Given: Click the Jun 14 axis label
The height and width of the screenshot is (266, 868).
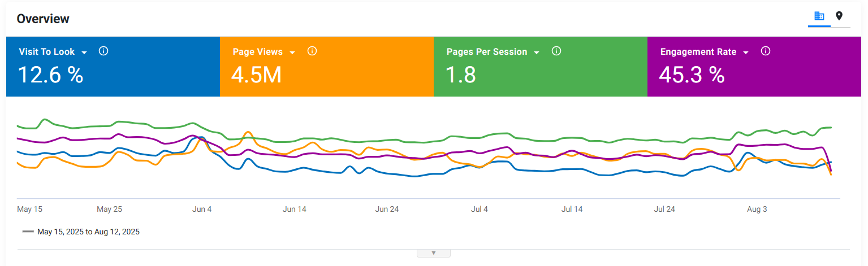Looking at the screenshot, I should [294, 209].
